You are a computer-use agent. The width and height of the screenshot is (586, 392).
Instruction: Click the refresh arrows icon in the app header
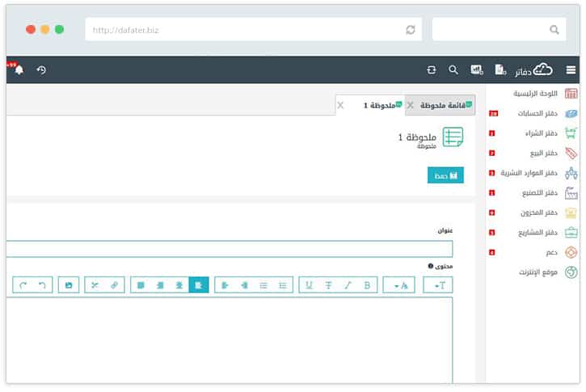432,70
